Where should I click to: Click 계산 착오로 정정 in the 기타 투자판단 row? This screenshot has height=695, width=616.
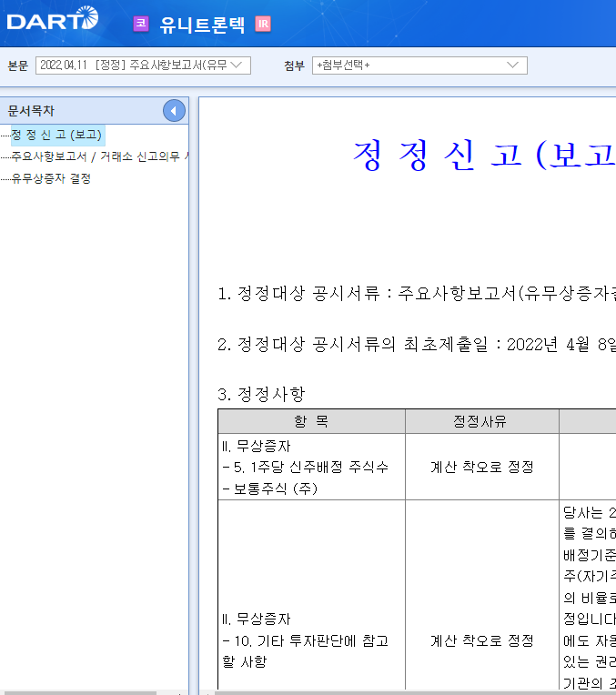[x=481, y=640]
